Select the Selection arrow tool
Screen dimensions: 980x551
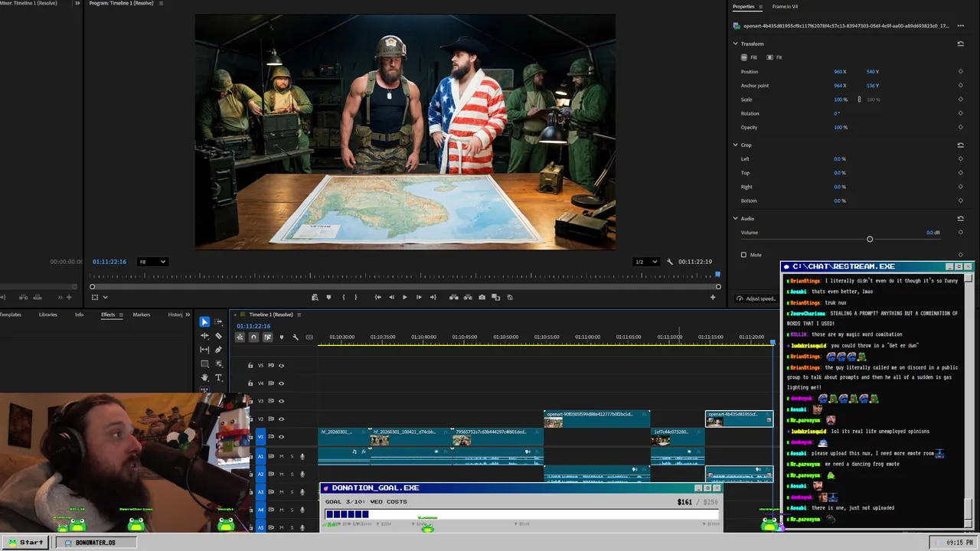pyautogui.click(x=204, y=322)
